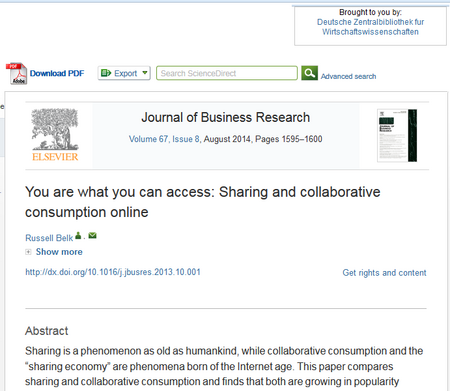The width and height of the screenshot is (450, 391).
Task: Open the Deutsche Zentralbibliothek link
Action: point(370,27)
